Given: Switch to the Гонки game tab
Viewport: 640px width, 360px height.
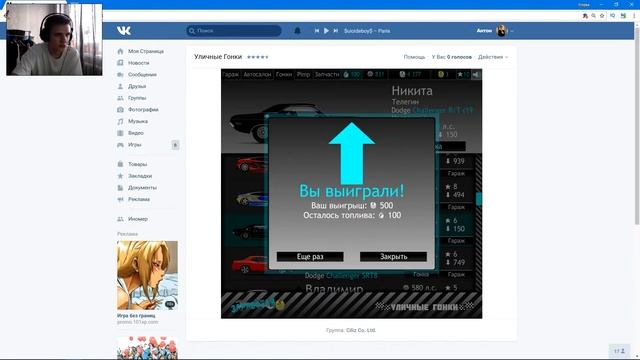Looking at the screenshot, I should click(x=284, y=74).
